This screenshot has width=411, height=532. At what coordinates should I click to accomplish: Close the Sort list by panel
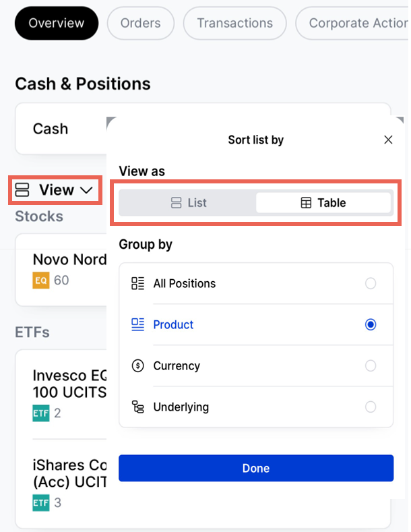click(388, 140)
